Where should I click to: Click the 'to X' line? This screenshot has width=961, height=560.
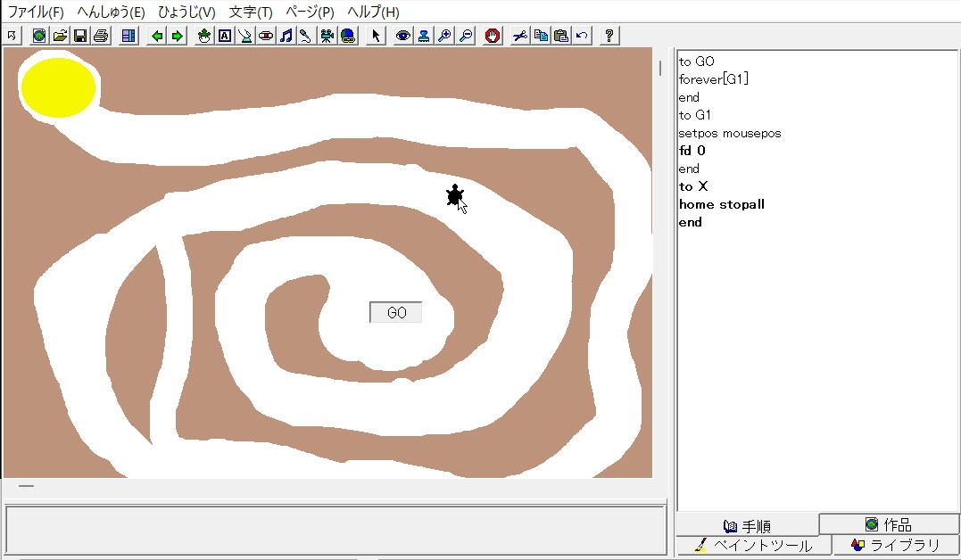coord(693,186)
